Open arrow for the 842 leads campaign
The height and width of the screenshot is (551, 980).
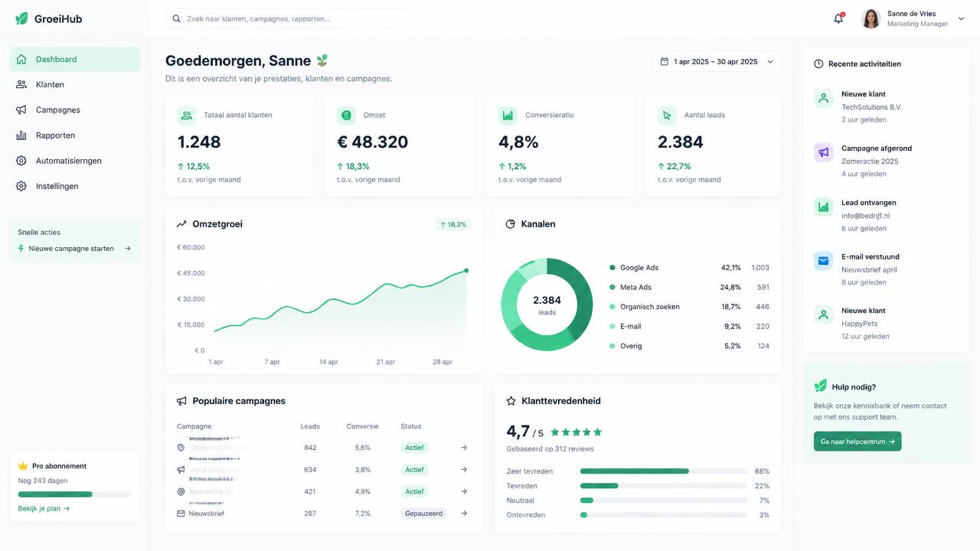[464, 448]
